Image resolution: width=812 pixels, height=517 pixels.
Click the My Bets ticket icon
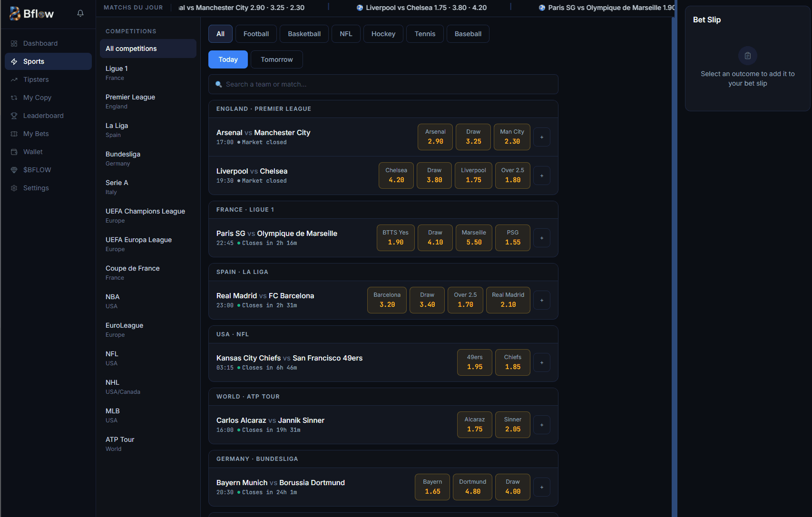(x=14, y=134)
